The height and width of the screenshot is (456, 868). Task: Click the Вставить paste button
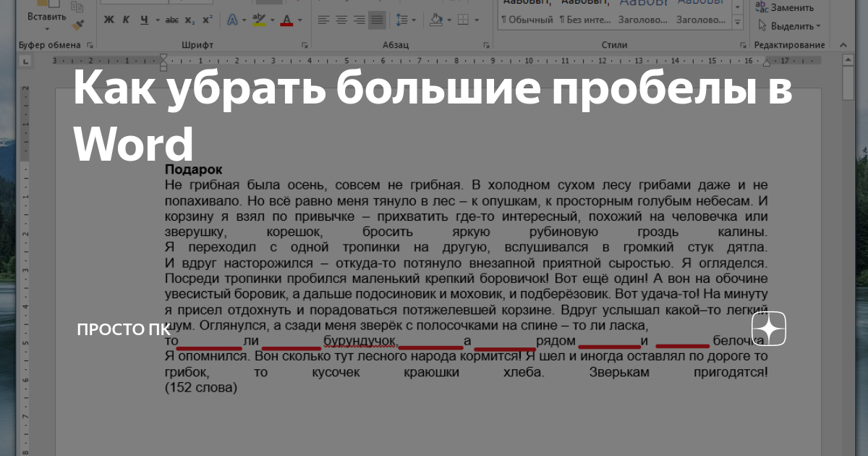[46, 14]
